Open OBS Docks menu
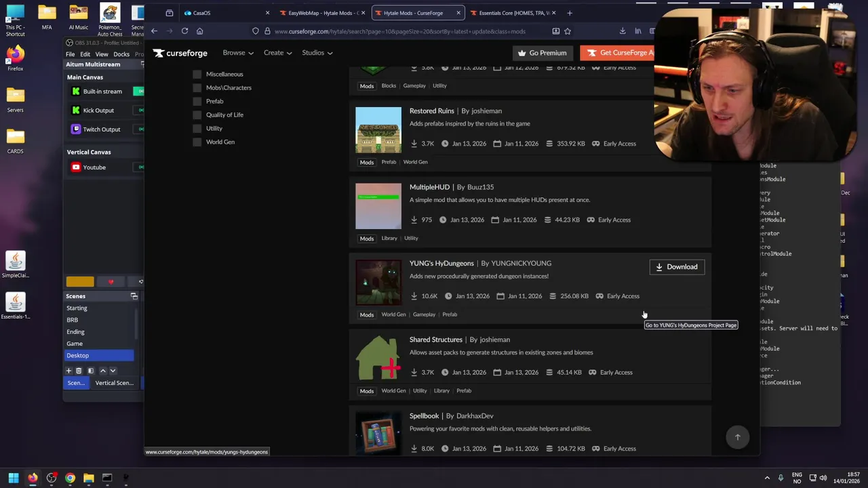Viewport: 868px width, 488px height. (121, 54)
